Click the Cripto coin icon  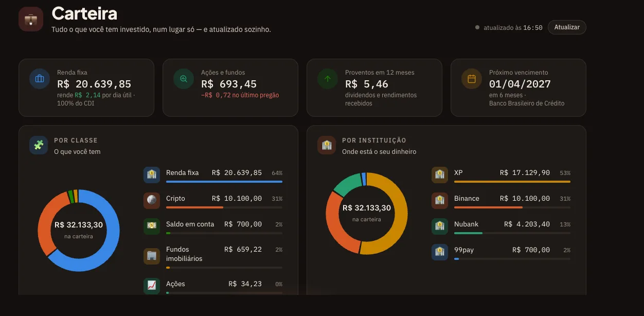tap(152, 201)
